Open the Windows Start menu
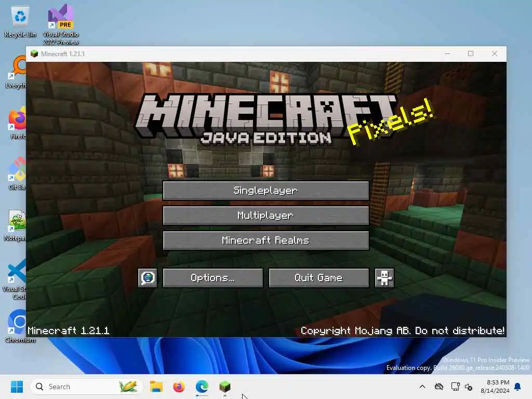This screenshot has width=532, height=399. pyautogui.click(x=17, y=387)
